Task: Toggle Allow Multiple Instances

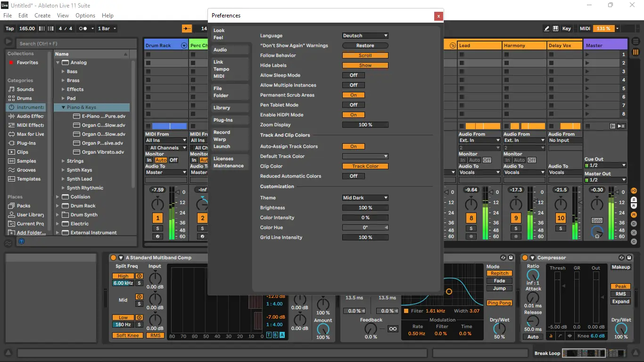Action: pyautogui.click(x=353, y=85)
